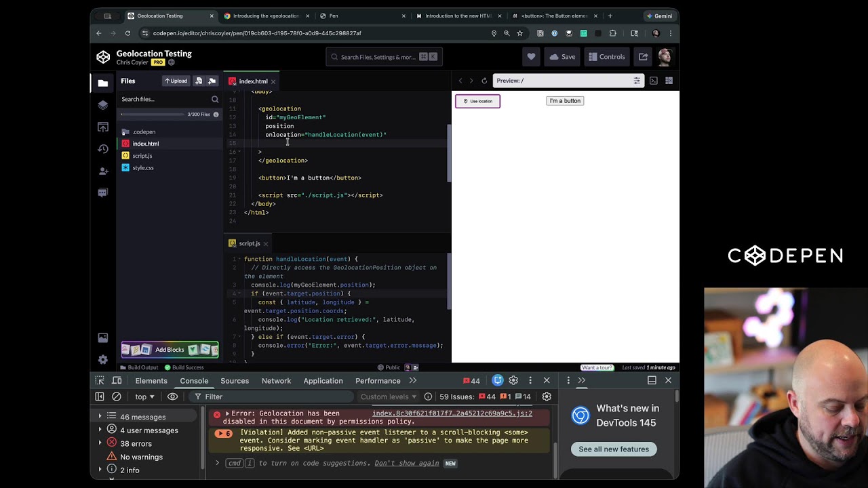This screenshot has height=488, width=868.
Task: Open the Custom levels dropdown
Action: click(389, 396)
